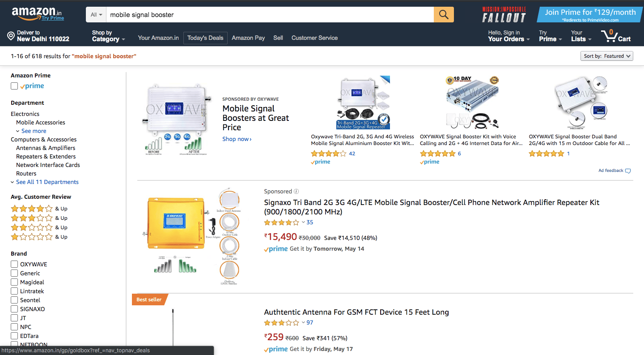Go to Customer Service menu item
The width and height of the screenshot is (644, 355).
(314, 38)
